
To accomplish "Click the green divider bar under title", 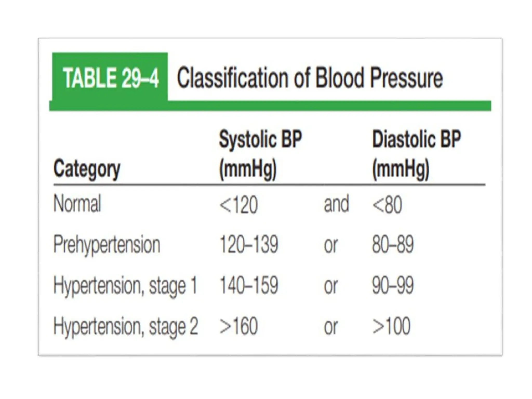I will (270, 106).
